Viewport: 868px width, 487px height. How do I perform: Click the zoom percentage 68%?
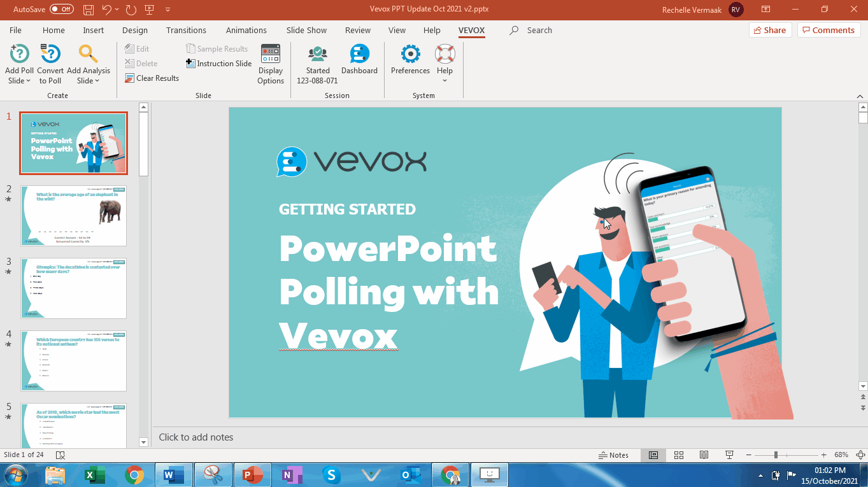[x=841, y=455]
